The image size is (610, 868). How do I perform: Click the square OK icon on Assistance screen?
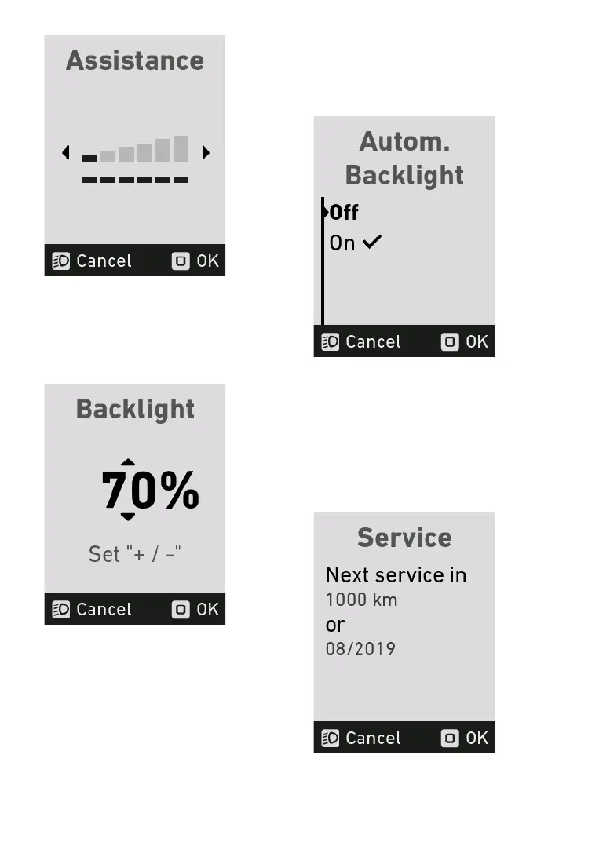tap(181, 261)
